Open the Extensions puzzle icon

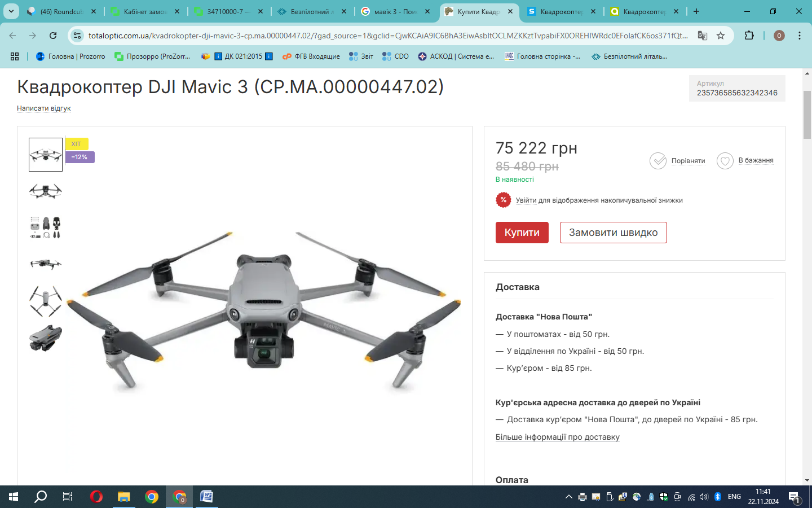[x=749, y=36]
